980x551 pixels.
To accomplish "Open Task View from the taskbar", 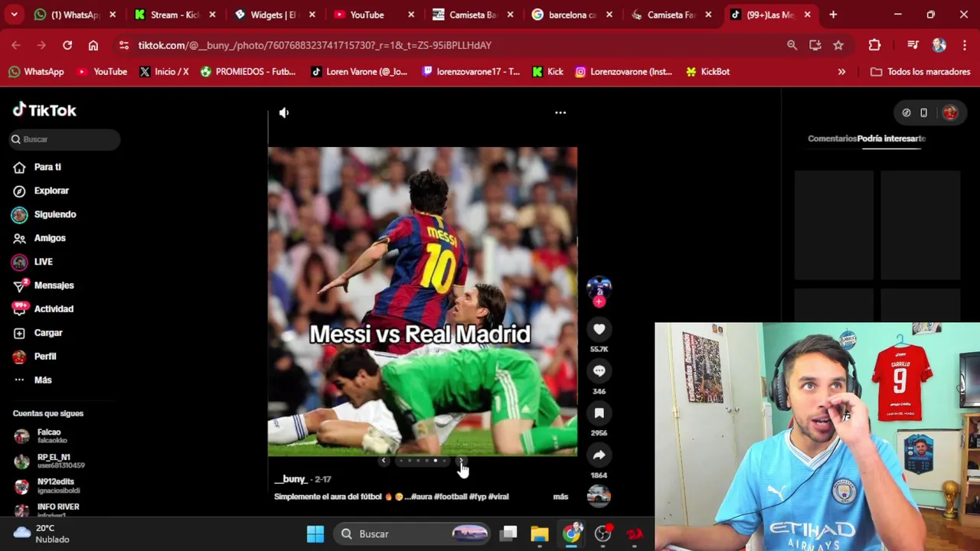I will [x=509, y=534].
